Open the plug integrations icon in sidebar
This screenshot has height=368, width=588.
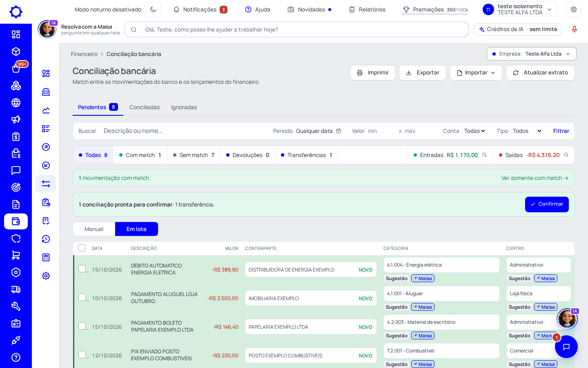coord(16,340)
